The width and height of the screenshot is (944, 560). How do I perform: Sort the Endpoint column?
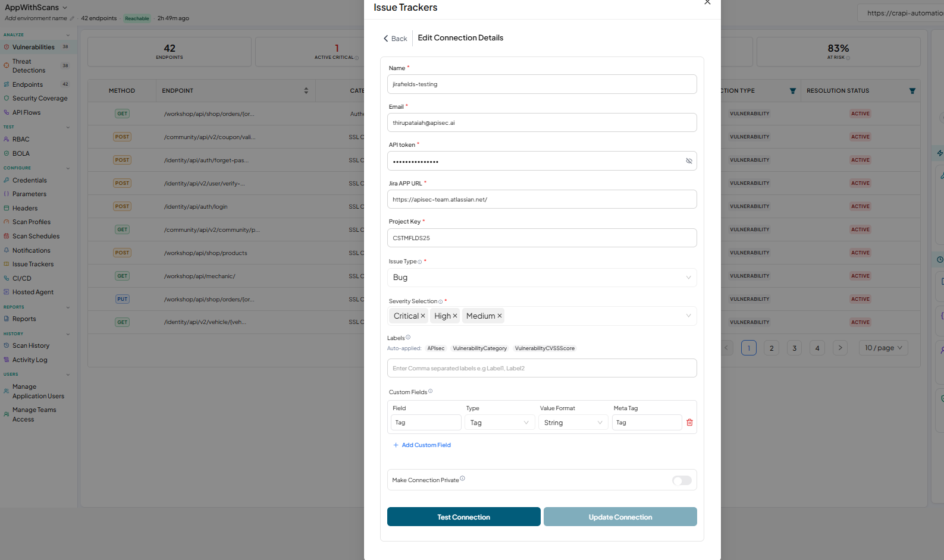[x=306, y=91]
